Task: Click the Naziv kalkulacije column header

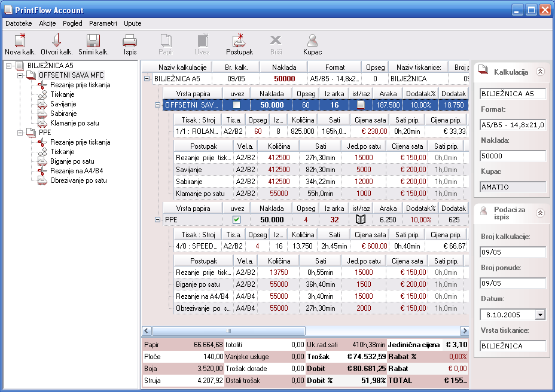Action: [x=182, y=67]
